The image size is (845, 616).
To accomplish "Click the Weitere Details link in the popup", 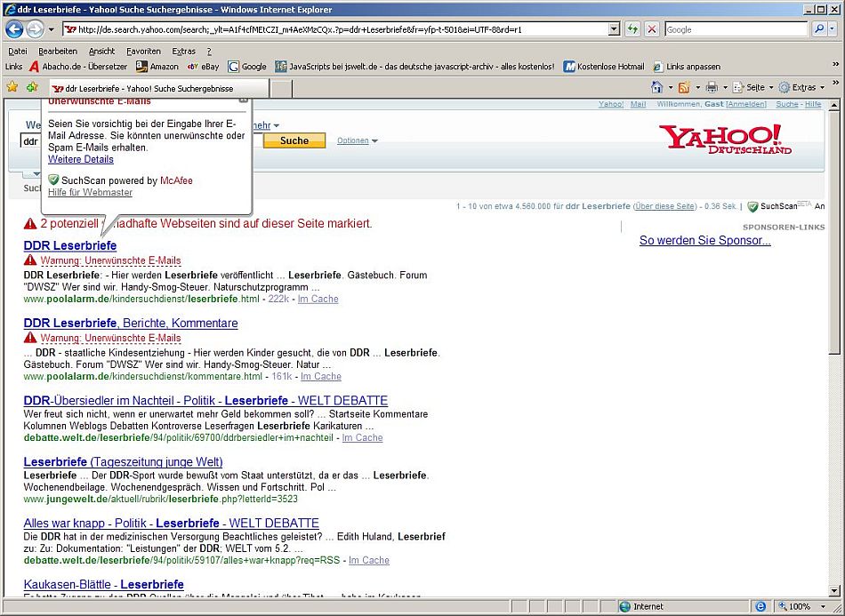I will (81, 159).
